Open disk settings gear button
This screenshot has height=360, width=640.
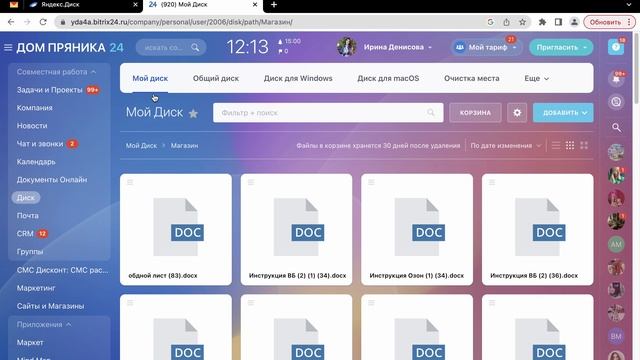[517, 113]
